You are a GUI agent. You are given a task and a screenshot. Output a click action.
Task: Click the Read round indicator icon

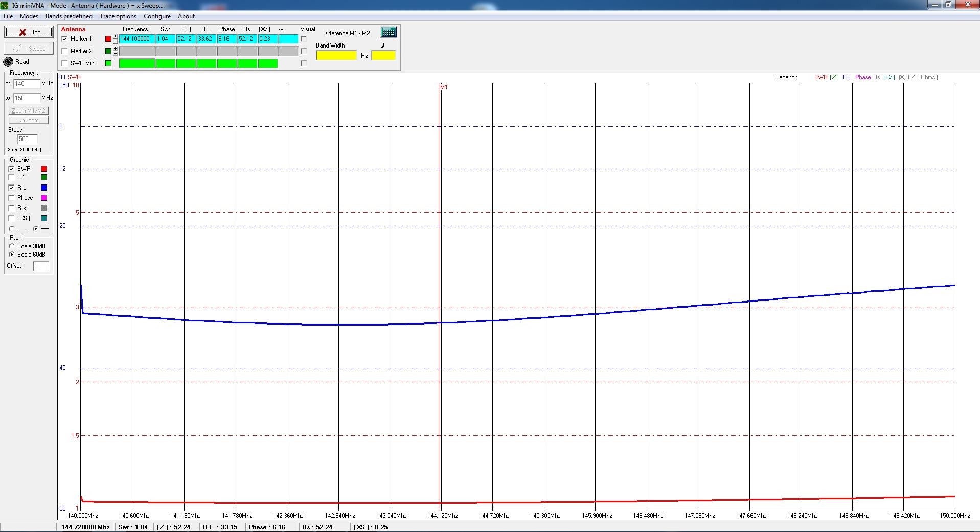point(8,62)
